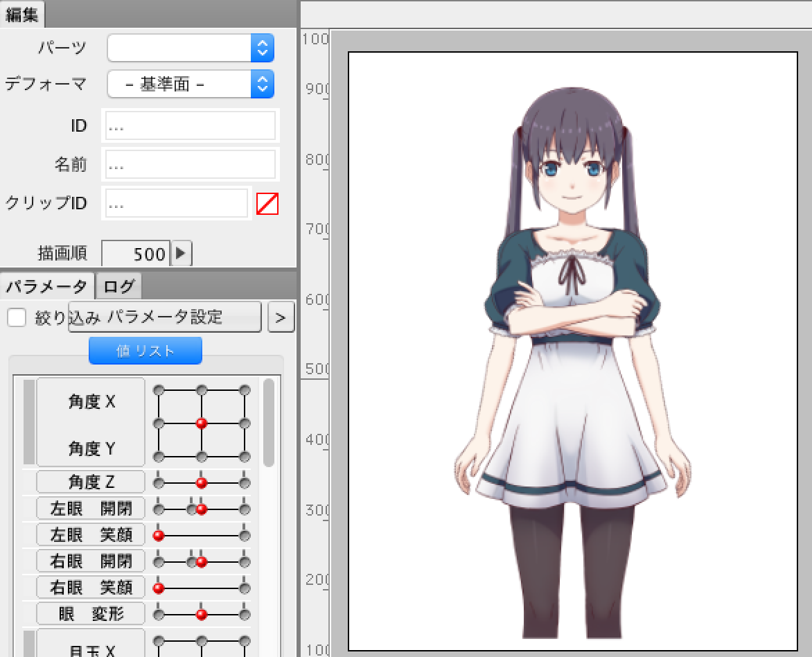Select the 角度 Z parameter label

(91, 482)
